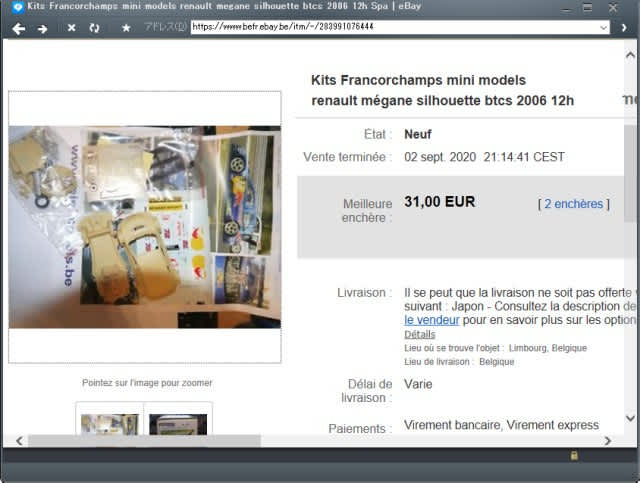Bookmark page using star icon
The height and width of the screenshot is (483, 640).
(x=126, y=28)
